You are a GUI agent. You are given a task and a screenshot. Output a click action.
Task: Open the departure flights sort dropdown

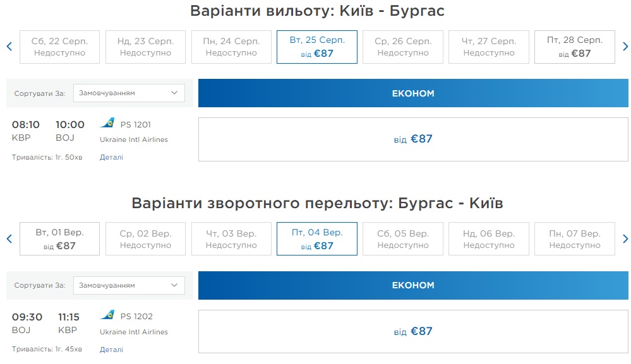pos(129,93)
